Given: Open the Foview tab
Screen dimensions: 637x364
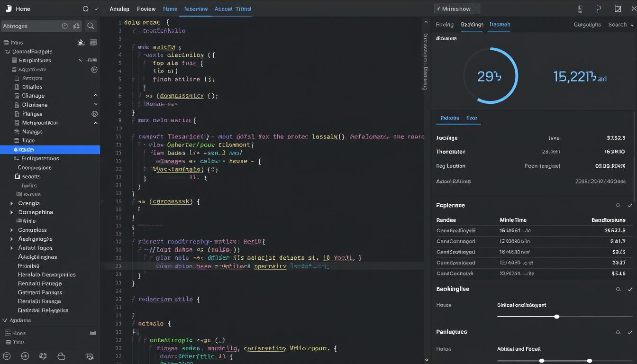Looking at the screenshot, I should [x=146, y=9].
